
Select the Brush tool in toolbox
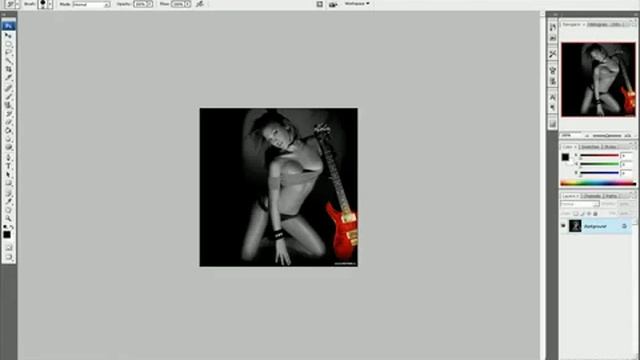pyautogui.click(x=8, y=96)
